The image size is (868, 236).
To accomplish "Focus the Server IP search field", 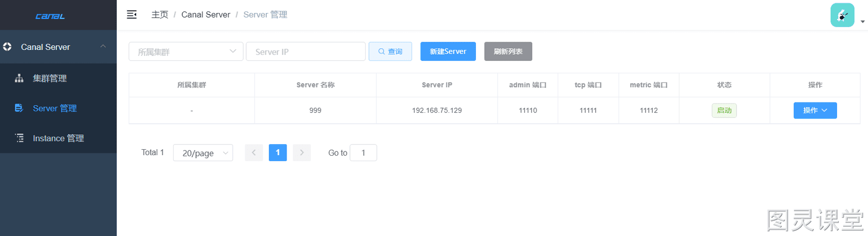I will point(305,52).
